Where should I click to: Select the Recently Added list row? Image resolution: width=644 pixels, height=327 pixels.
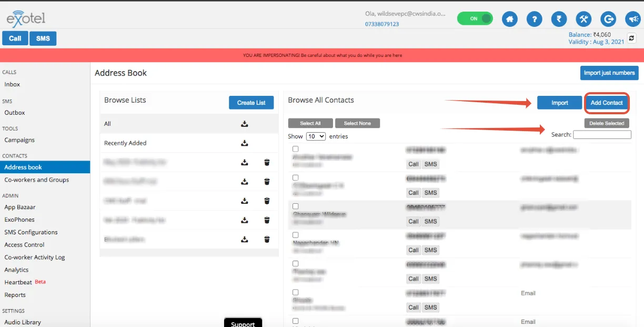(x=189, y=143)
